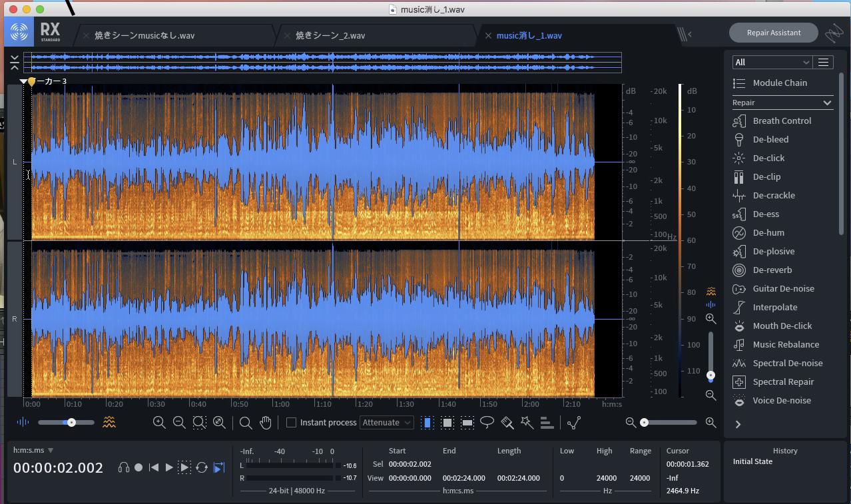Start playback with Play button
851x504 pixels.
pos(169,467)
